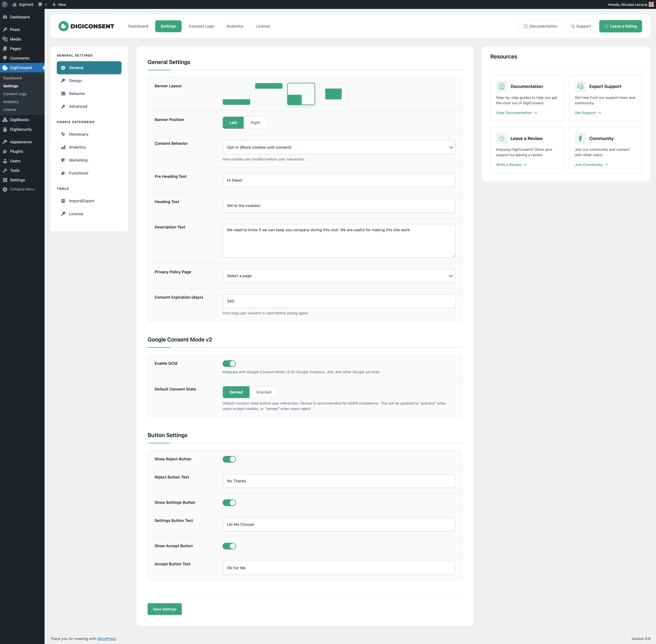Open the Marketing megaphone category

click(63, 160)
